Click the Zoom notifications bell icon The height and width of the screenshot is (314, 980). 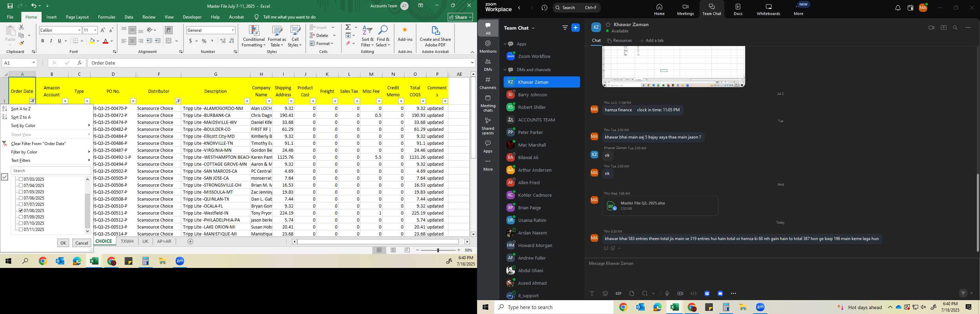[898, 8]
